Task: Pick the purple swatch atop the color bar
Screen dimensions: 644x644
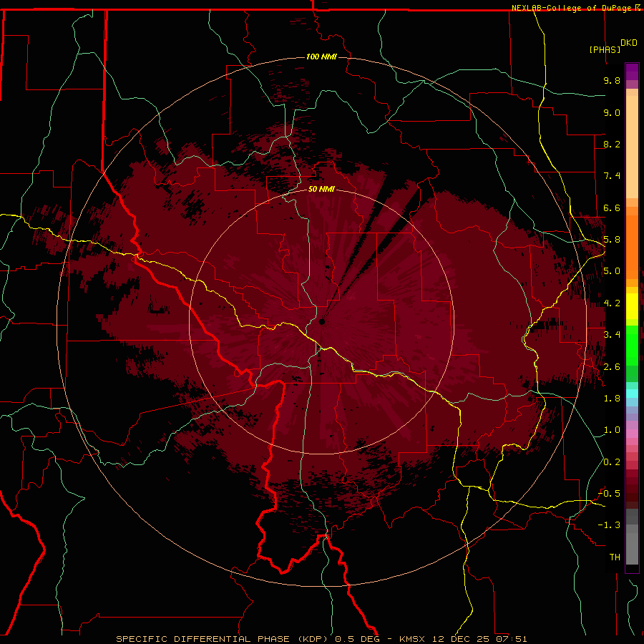Action: 632,72
